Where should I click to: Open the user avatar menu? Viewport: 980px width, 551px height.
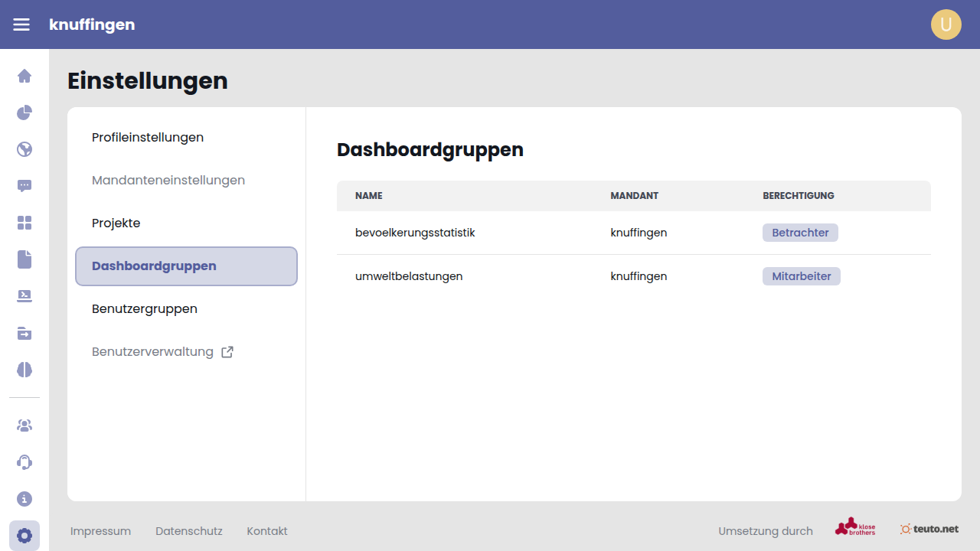946,24
